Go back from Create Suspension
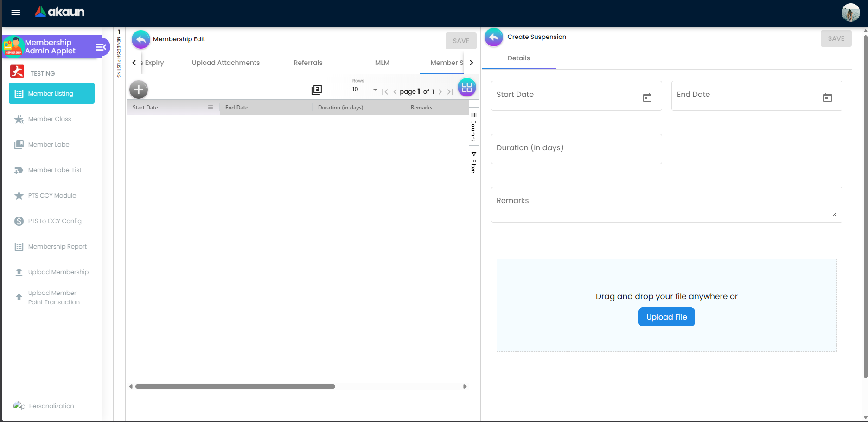This screenshot has width=868, height=422. point(494,37)
